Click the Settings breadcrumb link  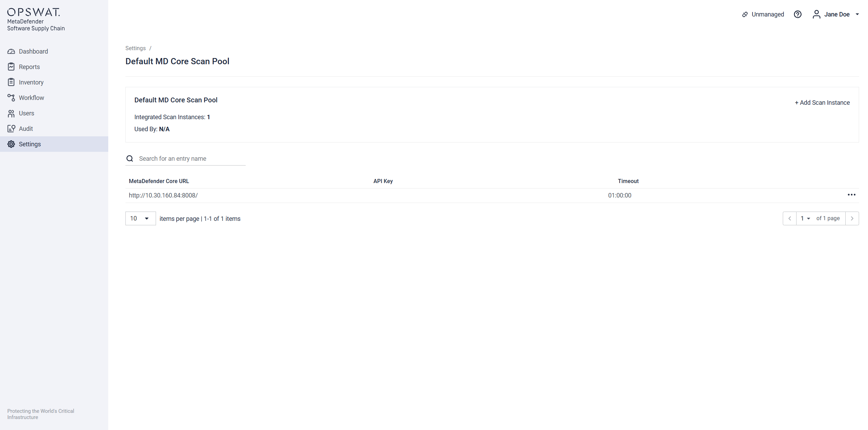tap(135, 48)
